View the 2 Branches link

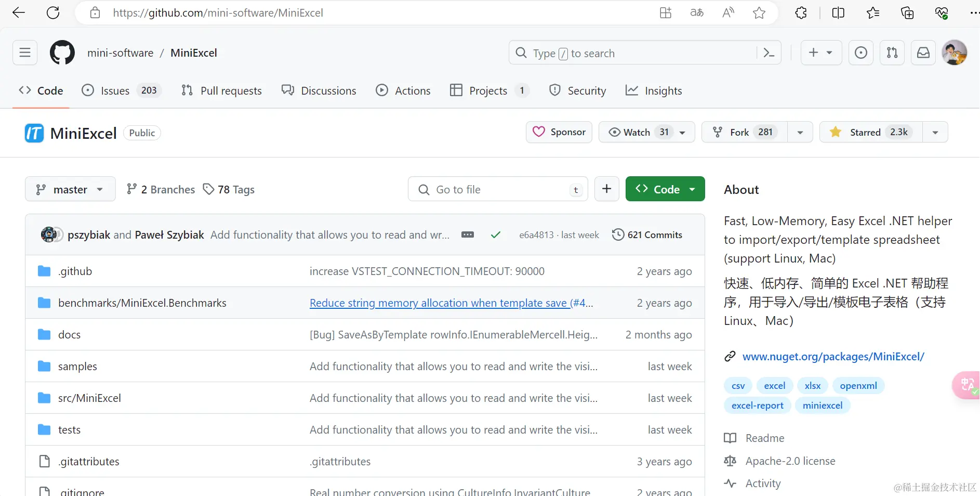click(161, 189)
